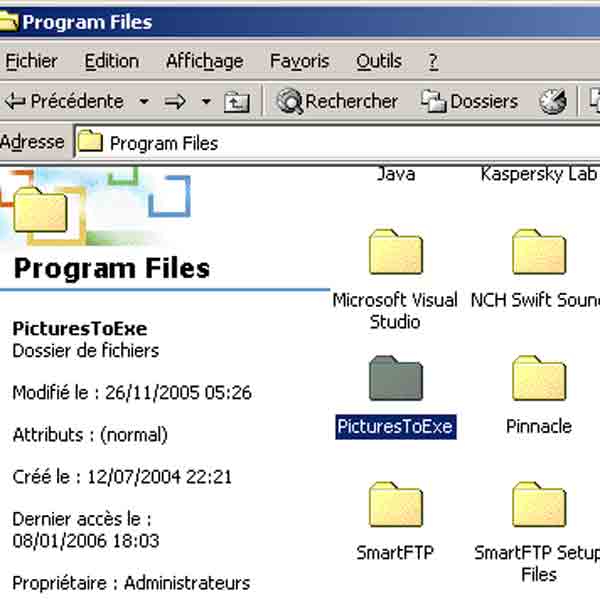Viewport: 600px width, 608px height.
Task: Expand the Précédente history dropdown arrow
Action: [144, 102]
